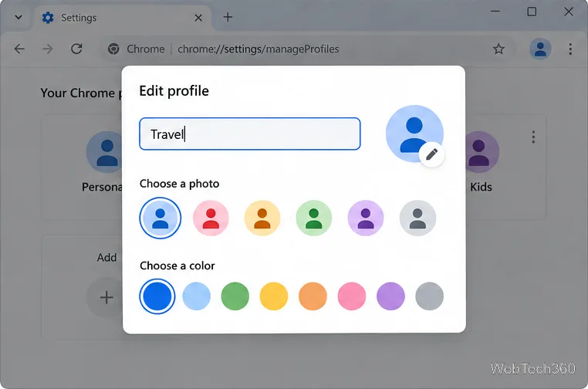Viewport: 588px width, 389px height.
Task: Choose the pink color swatch
Action: 352,296
